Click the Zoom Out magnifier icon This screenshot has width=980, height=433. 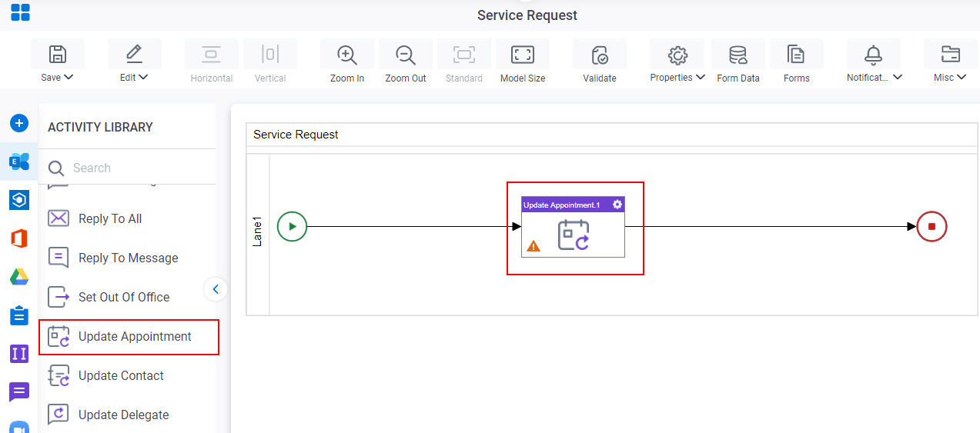pyautogui.click(x=406, y=55)
